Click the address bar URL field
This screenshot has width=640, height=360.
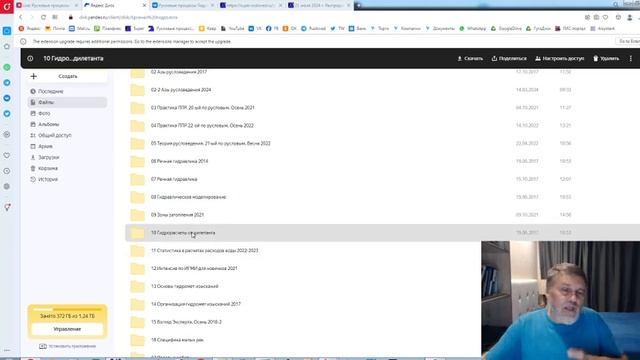129,17
